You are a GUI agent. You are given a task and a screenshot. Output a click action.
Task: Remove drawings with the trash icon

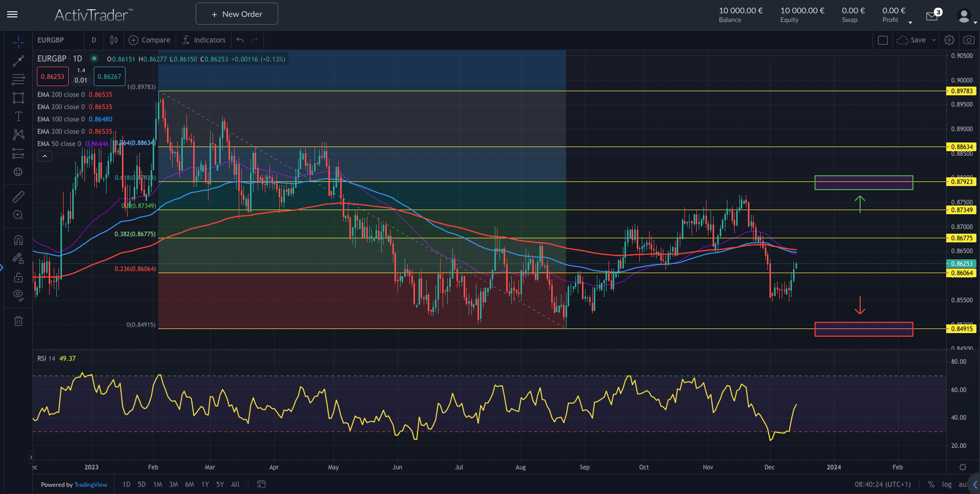pyautogui.click(x=18, y=321)
